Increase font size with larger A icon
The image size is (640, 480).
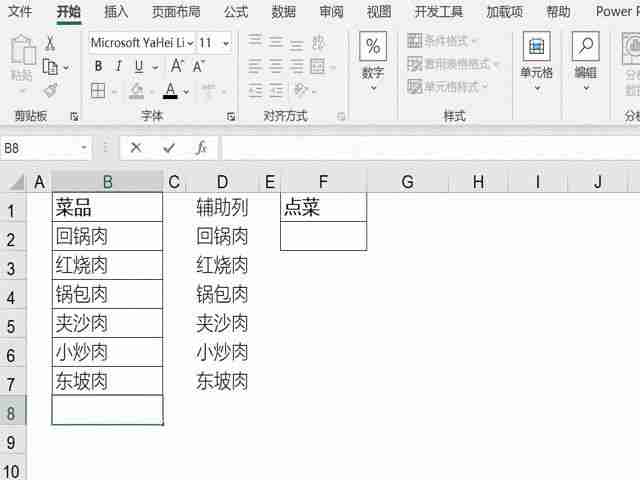[x=177, y=66]
